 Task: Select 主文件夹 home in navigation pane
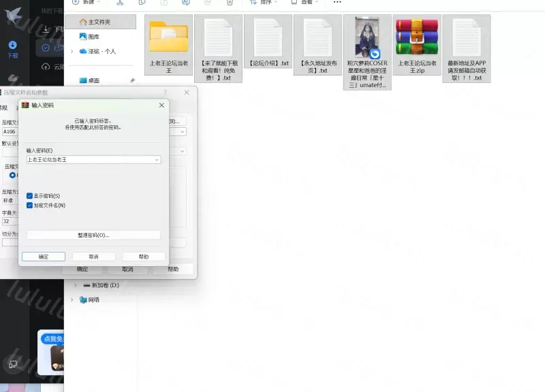(101, 22)
